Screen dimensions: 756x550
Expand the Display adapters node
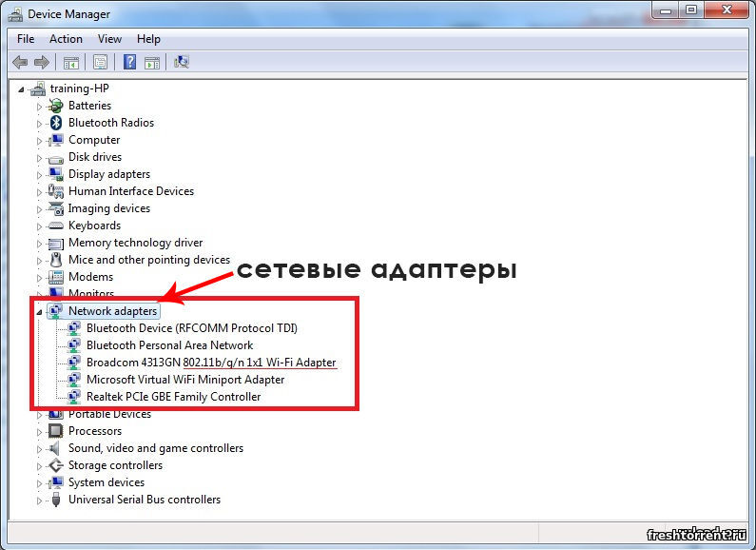click(x=39, y=174)
